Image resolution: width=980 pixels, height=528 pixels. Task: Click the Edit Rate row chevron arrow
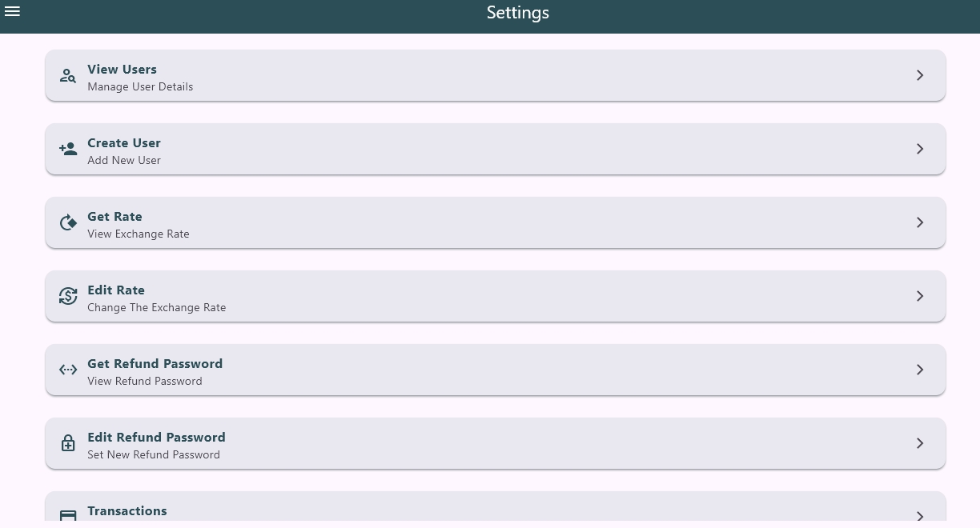(x=920, y=297)
